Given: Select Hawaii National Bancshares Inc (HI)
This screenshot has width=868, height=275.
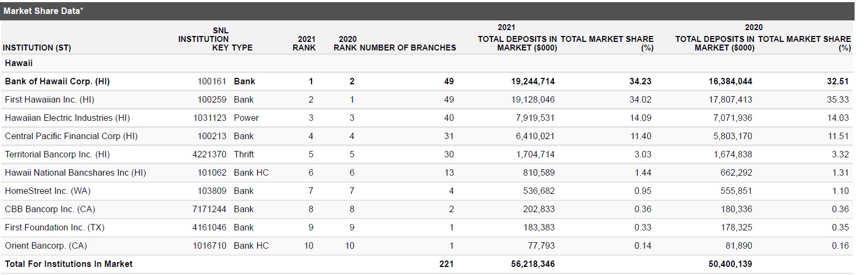Looking at the screenshot, I should (x=75, y=173).
